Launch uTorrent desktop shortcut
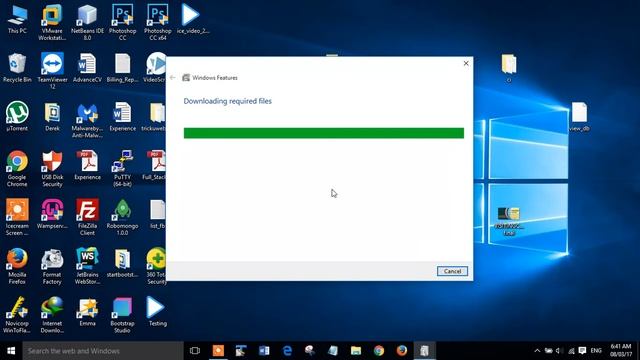 tap(17, 117)
